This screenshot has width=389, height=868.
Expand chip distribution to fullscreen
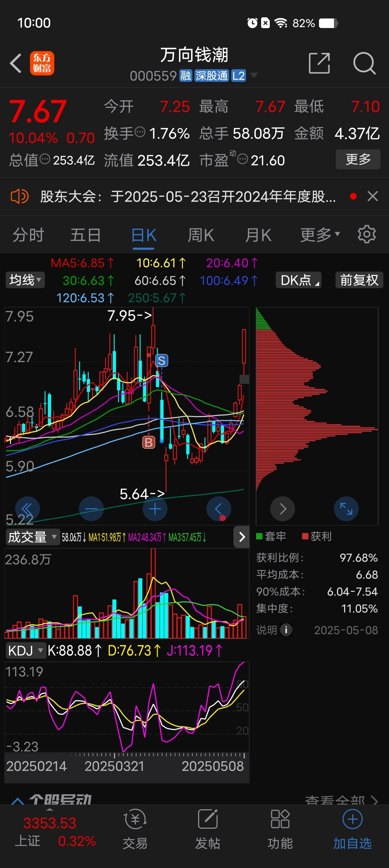click(x=346, y=509)
